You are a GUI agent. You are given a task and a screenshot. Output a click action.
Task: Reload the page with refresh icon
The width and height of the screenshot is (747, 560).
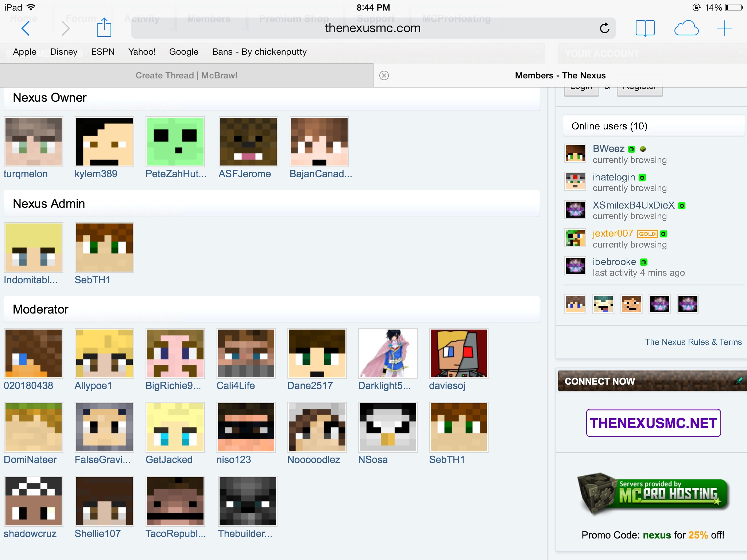tap(604, 28)
